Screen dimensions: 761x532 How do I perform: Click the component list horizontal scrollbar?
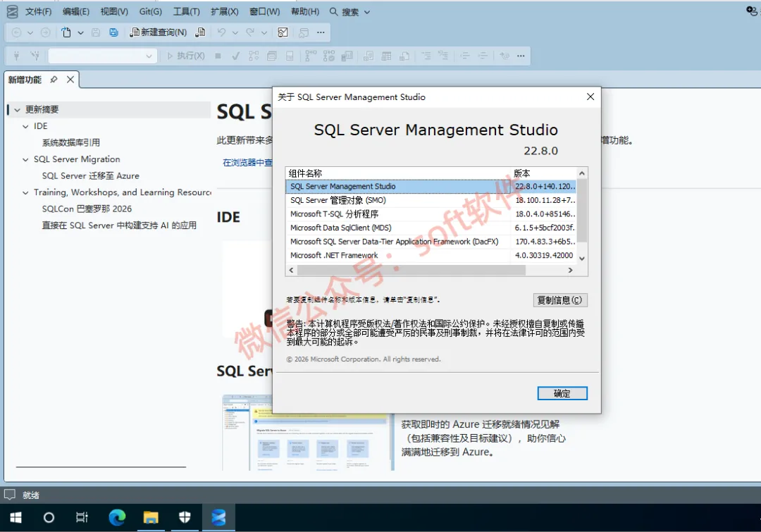[411, 271]
